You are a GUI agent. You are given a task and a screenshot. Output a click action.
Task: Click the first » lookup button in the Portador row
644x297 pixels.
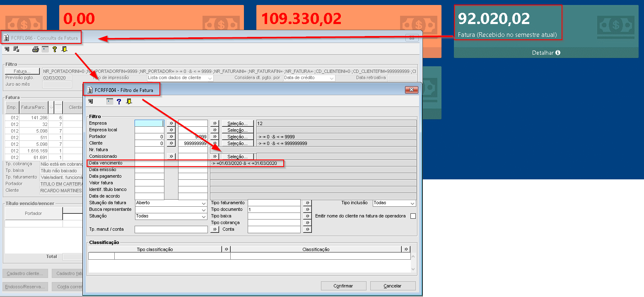[x=171, y=137]
